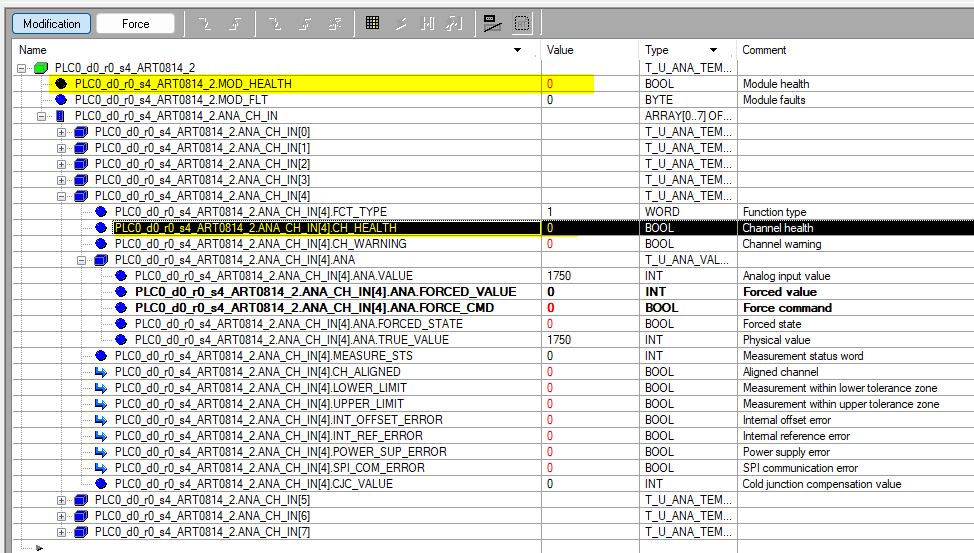Click the blue array icon beside ANA_CH_IN
The width and height of the screenshot is (974, 553).
(x=60, y=116)
